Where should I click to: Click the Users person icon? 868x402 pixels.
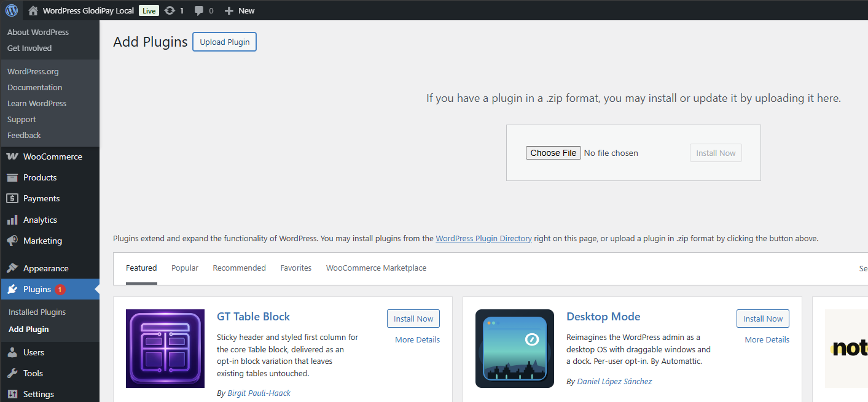pyautogui.click(x=12, y=352)
